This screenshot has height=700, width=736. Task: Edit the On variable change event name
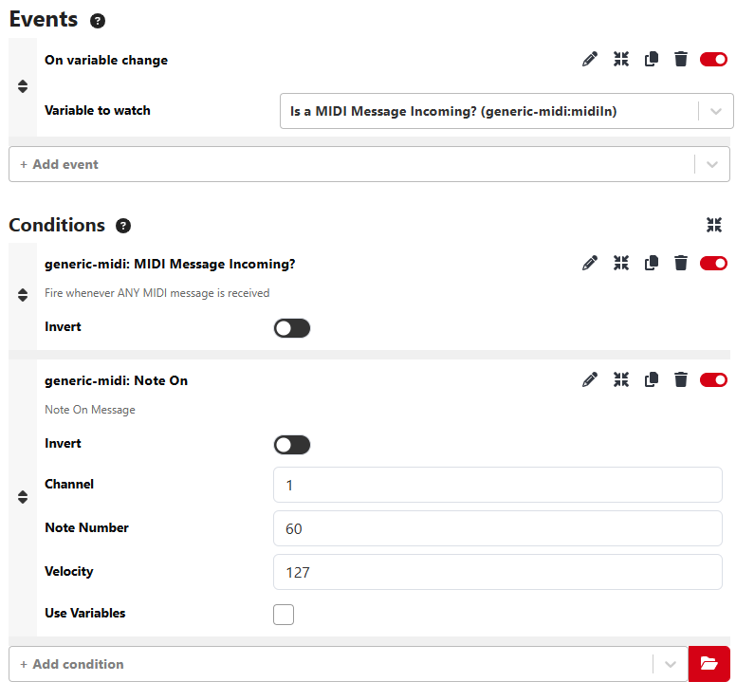(x=590, y=59)
